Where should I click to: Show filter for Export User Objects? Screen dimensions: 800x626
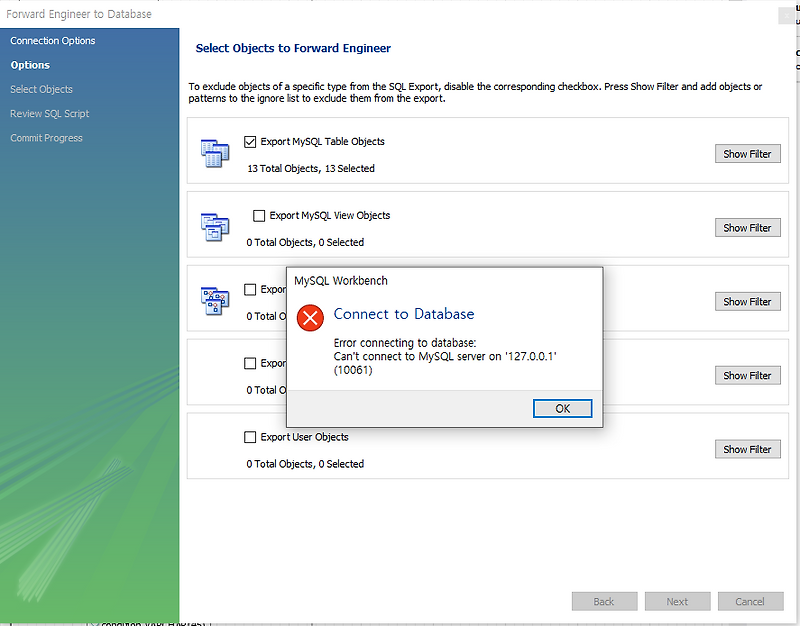tap(747, 449)
